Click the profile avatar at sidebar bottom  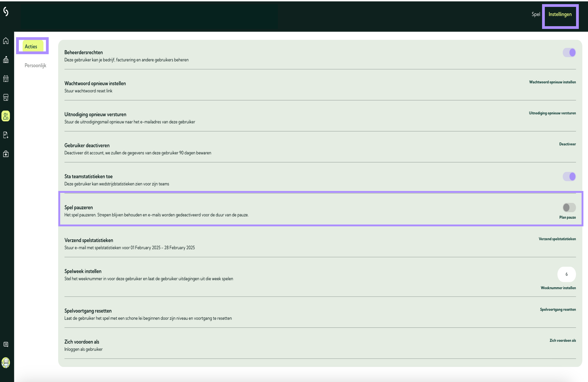tap(6, 363)
